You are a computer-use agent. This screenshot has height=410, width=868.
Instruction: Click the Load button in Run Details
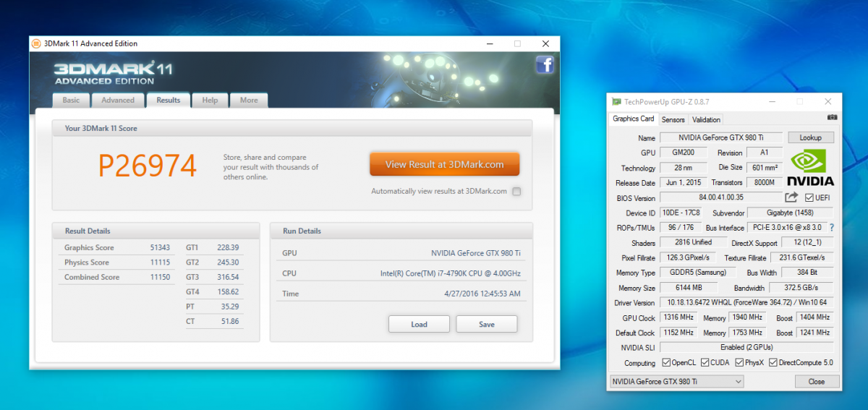coord(419,324)
